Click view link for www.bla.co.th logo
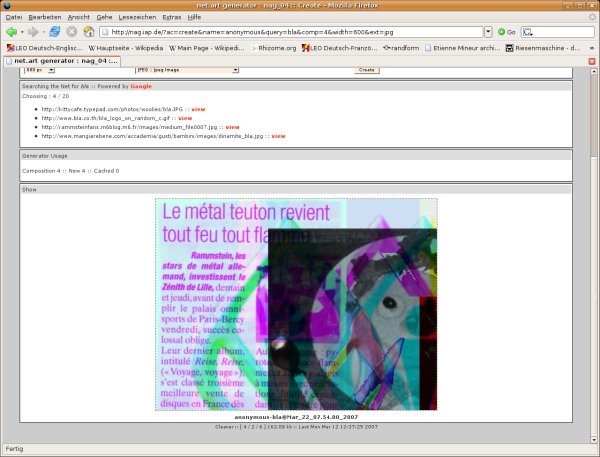The height and width of the screenshot is (457, 600). (x=185, y=118)
